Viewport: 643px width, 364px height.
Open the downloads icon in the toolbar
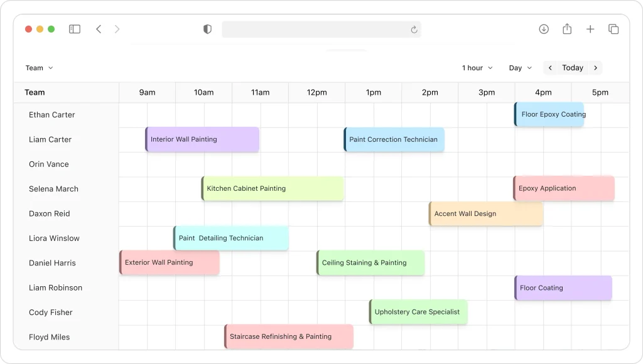coord(544,29)
